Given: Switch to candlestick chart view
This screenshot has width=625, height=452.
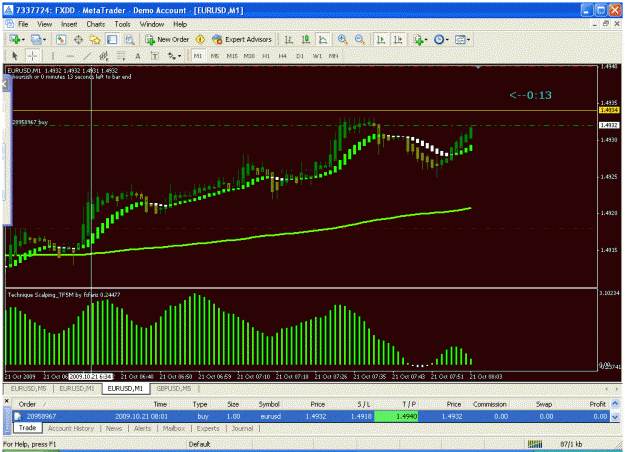Looking at the screenshot, I should [x=306, y=39].
